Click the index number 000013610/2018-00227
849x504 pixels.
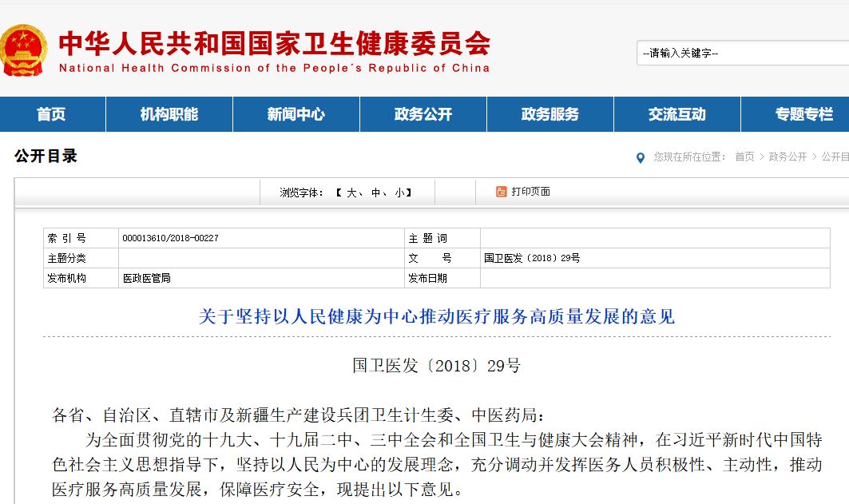coord(171,238)
